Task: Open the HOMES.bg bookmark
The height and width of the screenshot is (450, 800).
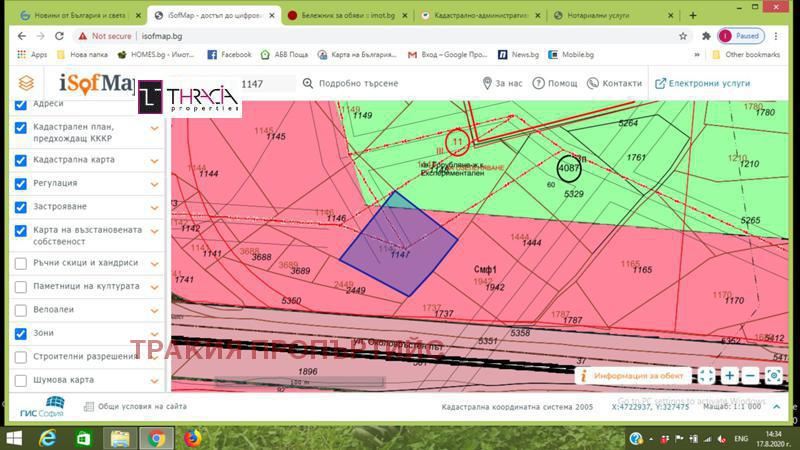Action: 156,55
